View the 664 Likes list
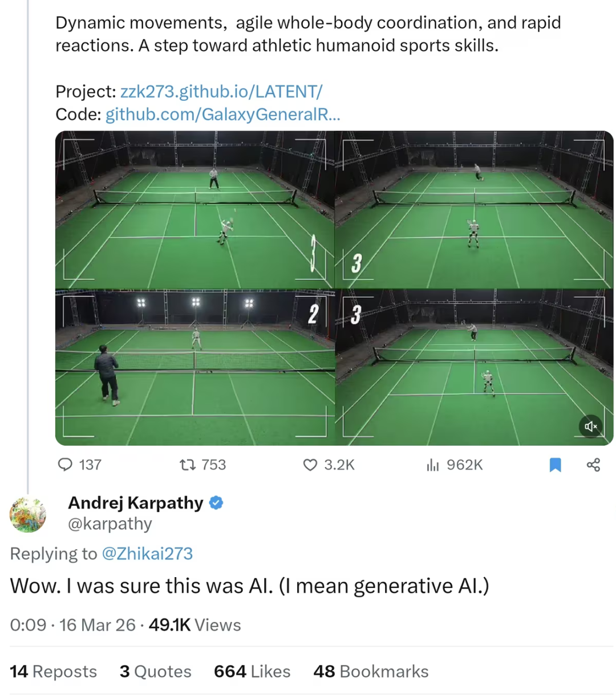 coord(252,671)
